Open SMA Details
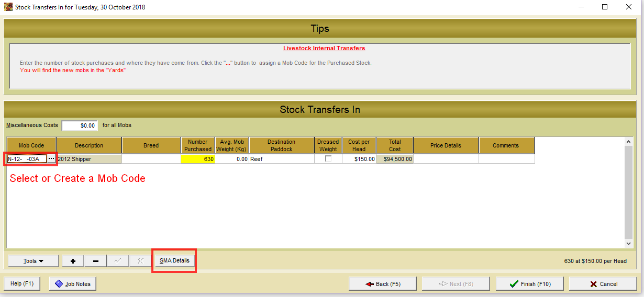 click(x=174, y=261)
